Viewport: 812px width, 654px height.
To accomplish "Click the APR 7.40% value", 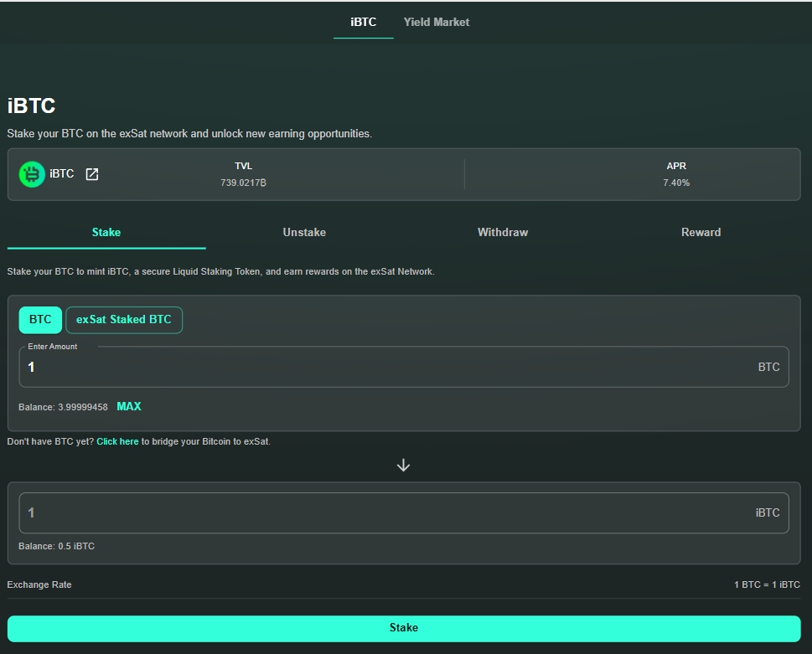I will 676,183.
